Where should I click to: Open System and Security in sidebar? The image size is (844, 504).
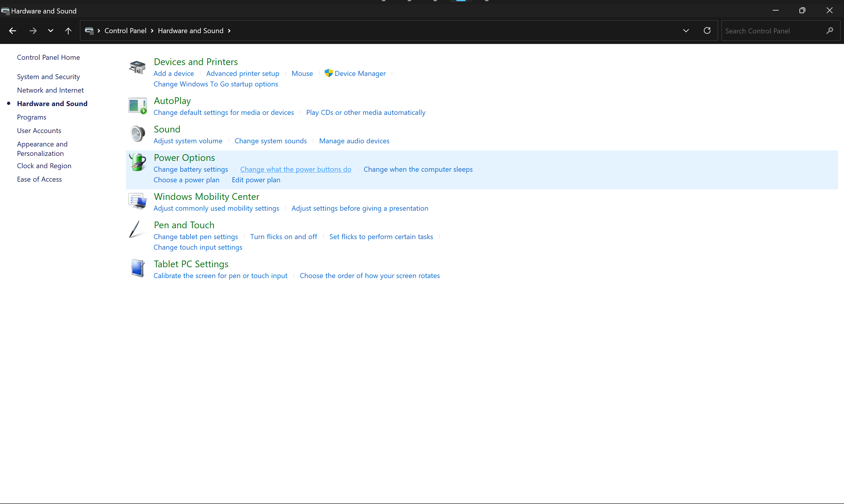(49, 77)
